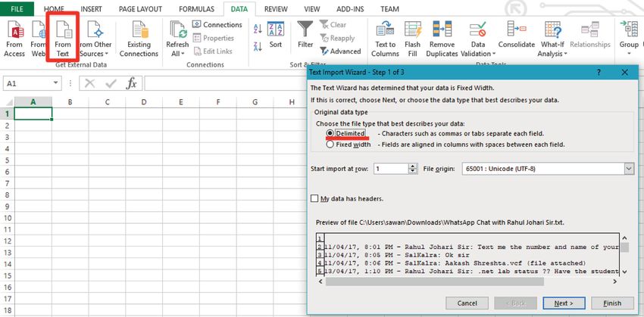This screenshot has width=644, height=317.
Task: Click the Finish button in wizard
Action: click(x=612, y=303)
